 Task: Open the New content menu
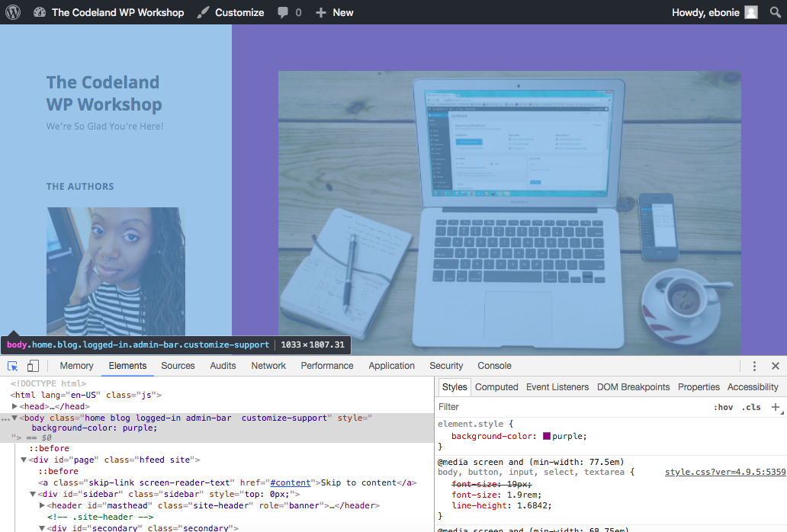coord(343,12)
